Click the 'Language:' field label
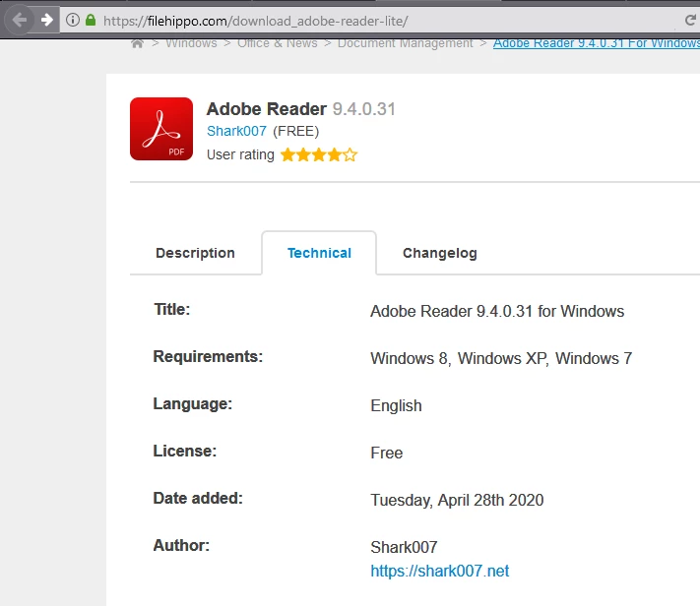The width and height of the screenshot is (700, 606). click(x=193, y=404)
